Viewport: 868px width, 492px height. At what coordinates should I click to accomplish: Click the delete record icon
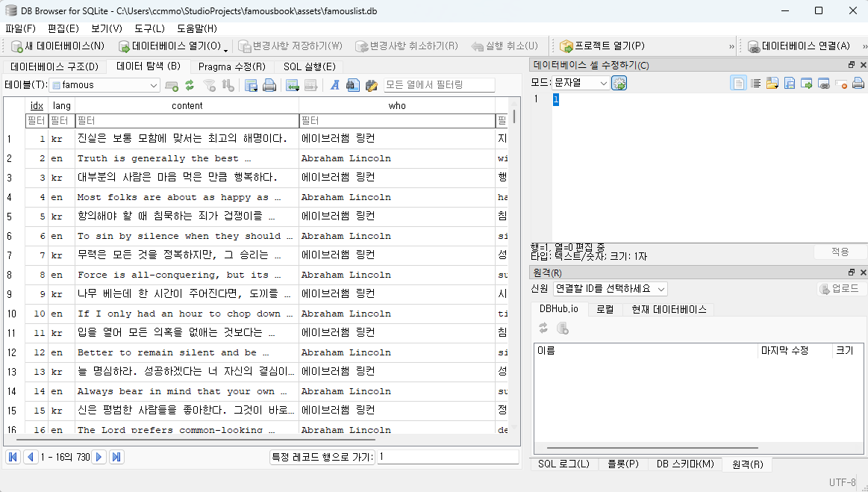(x=310, y=85)
